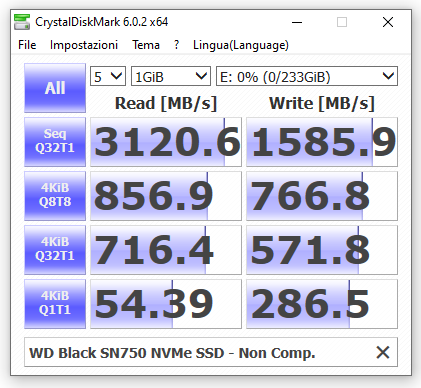
Task: Open the Impostazioni menu
Action: click(x=84, y=45)
